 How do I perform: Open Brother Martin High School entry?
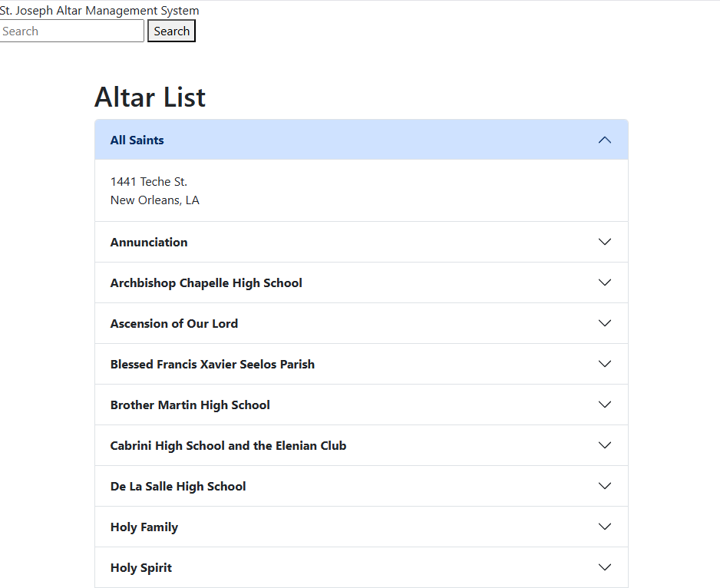click(x=190, y=405)
